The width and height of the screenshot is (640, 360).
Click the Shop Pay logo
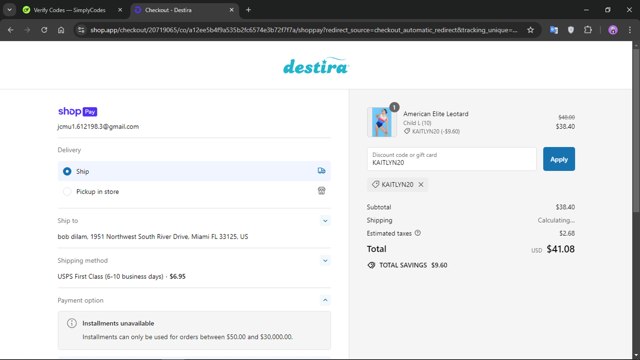point(78,111)
